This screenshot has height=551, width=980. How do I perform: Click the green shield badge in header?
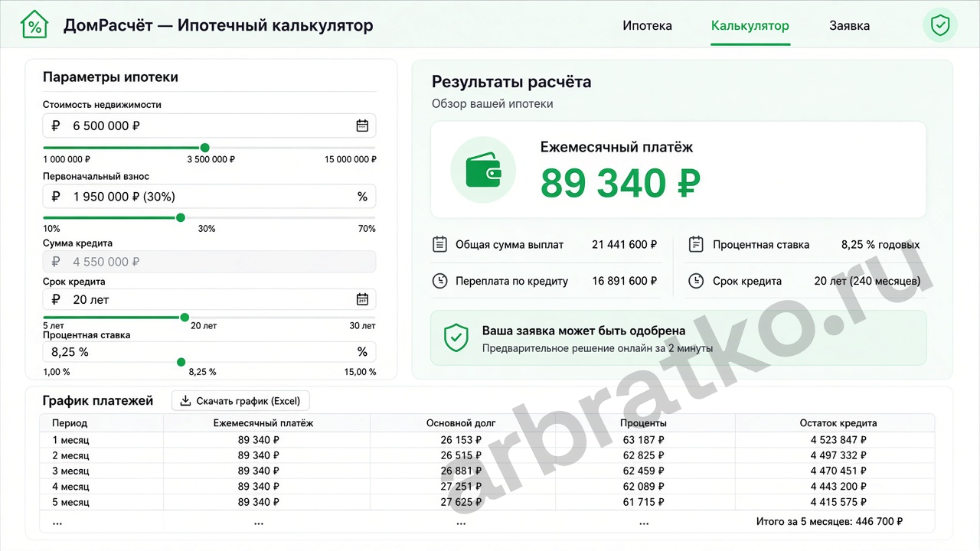click(940, 25)
